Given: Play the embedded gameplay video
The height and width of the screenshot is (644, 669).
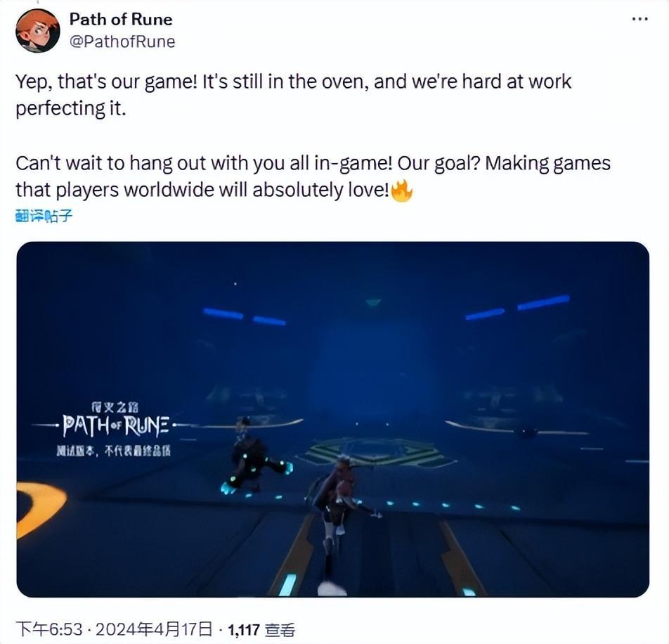Looking at the screenshot, I should [333, 420].
